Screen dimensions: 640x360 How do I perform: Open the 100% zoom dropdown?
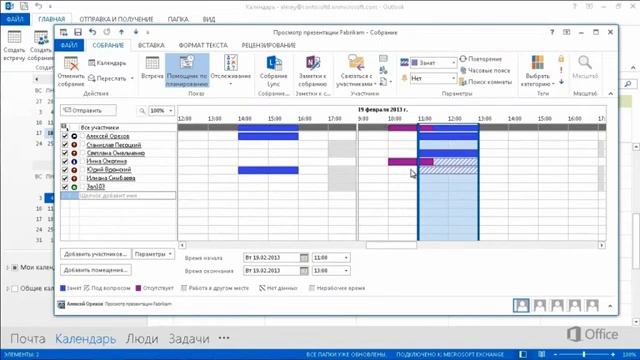click(x=171, y=111)
